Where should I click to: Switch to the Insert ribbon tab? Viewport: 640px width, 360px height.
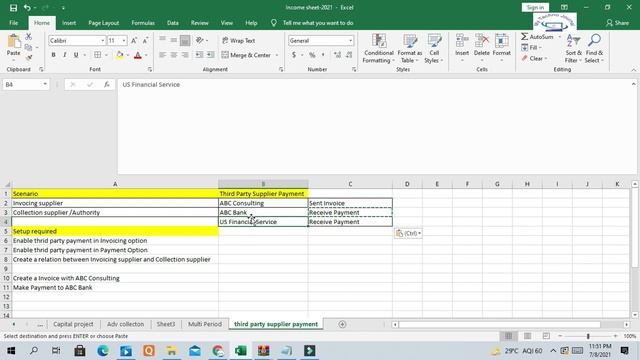(x=69, y=23)
